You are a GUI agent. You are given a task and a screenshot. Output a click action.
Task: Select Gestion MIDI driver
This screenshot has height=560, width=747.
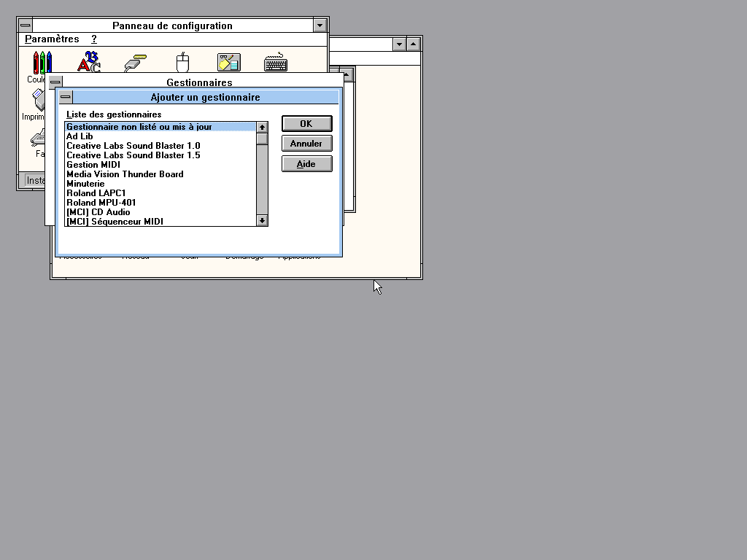click(160, 165)
